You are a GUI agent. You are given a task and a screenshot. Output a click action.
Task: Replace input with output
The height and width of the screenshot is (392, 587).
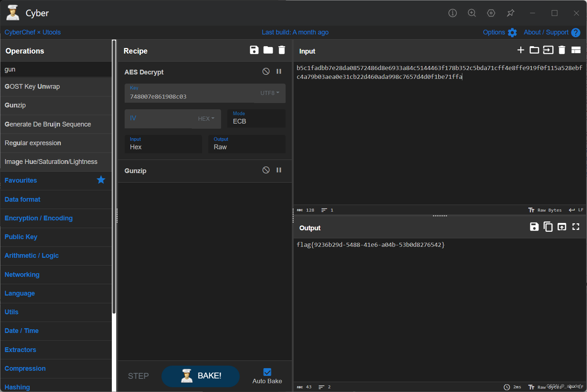[x=562, y=227]
